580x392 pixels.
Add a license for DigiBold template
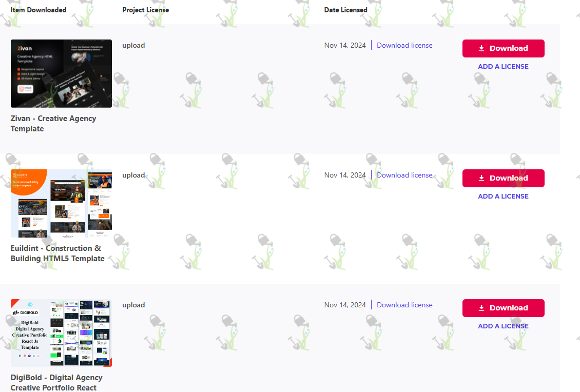click(503, 326)
